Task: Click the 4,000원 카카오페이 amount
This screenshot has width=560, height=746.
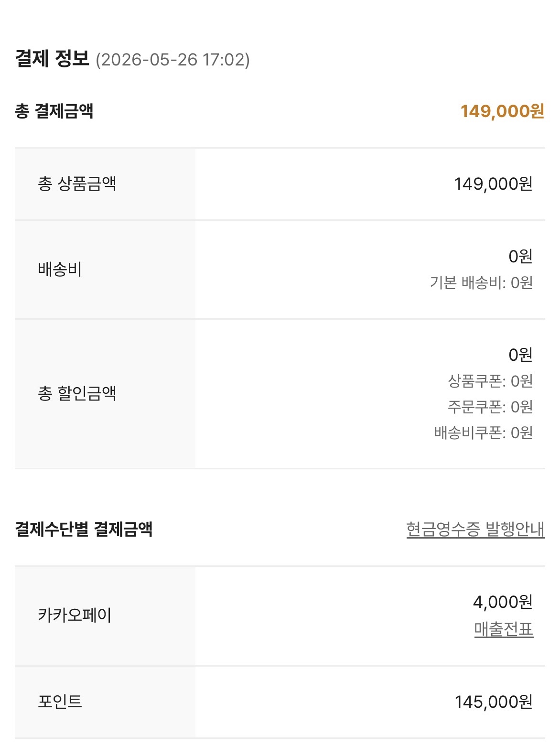Action: (503, 602)
